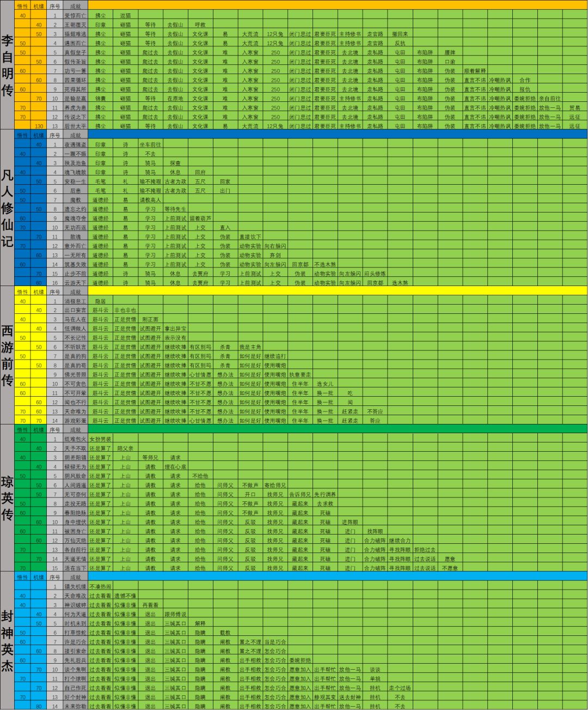Image resolution: width=588 pixels, height=710 pixels.
Task: Click the 合作 cell in 因果循环 row
Action: 525,81
